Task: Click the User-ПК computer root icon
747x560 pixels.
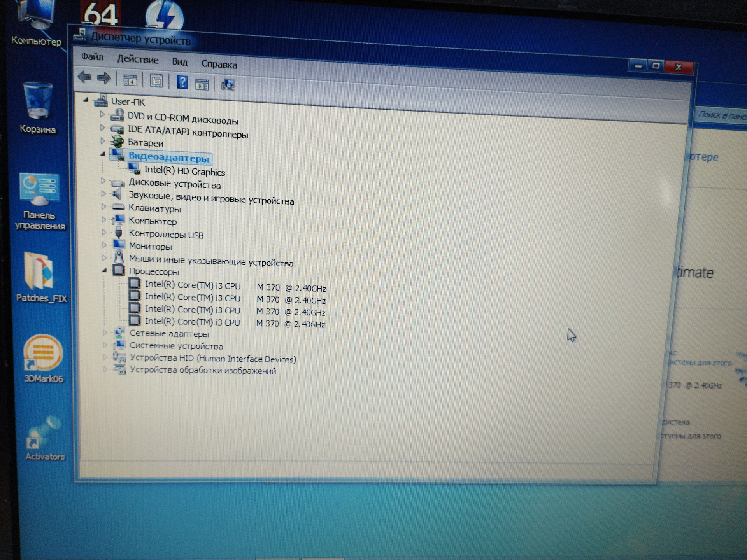Action: [x=101, y=101]
